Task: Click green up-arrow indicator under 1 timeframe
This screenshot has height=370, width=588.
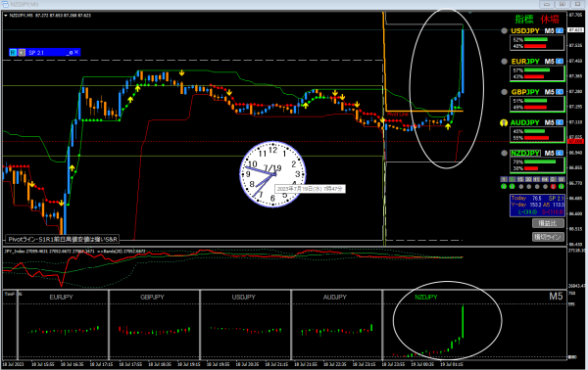Action: point(504,187)
